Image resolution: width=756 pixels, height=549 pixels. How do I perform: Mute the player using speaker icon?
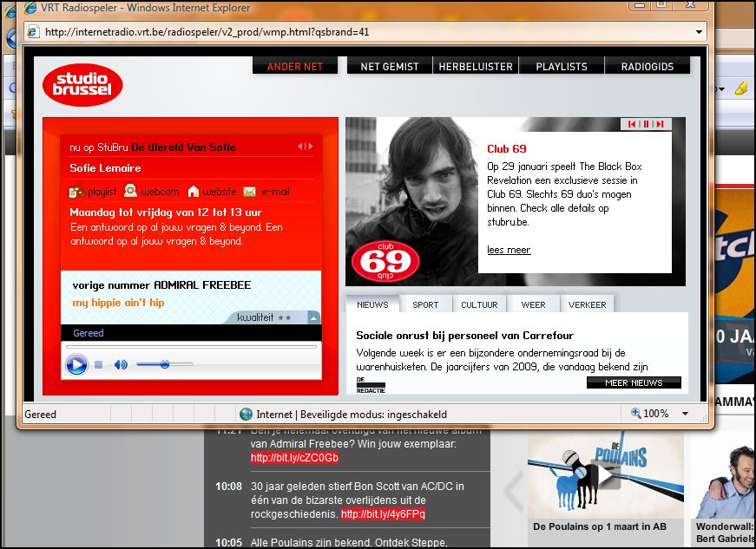(121, 364)
